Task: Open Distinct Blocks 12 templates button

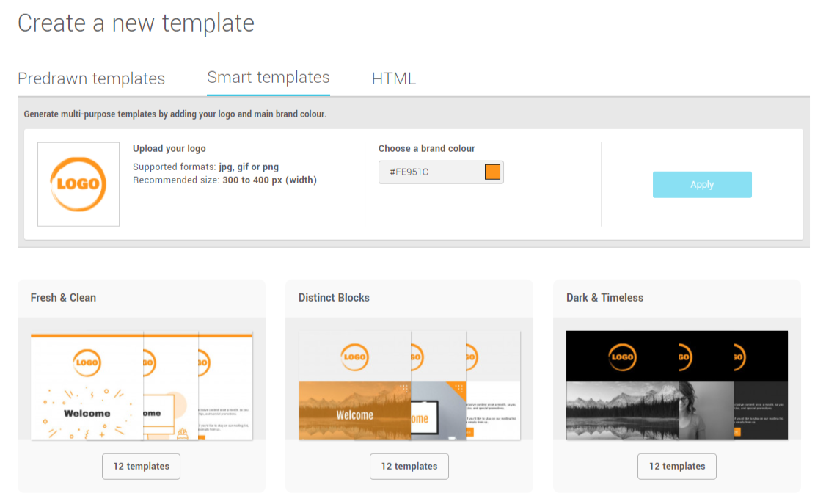Action: click(409, 466)
